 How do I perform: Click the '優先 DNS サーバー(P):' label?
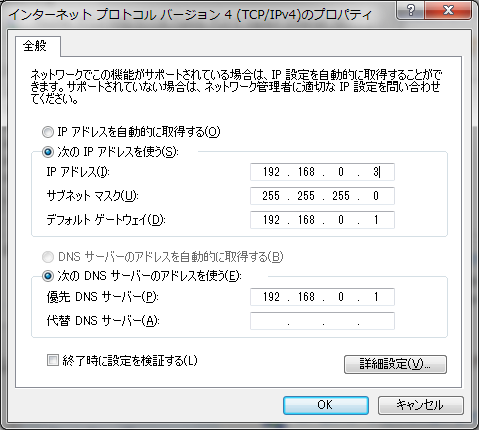[102, 297]
